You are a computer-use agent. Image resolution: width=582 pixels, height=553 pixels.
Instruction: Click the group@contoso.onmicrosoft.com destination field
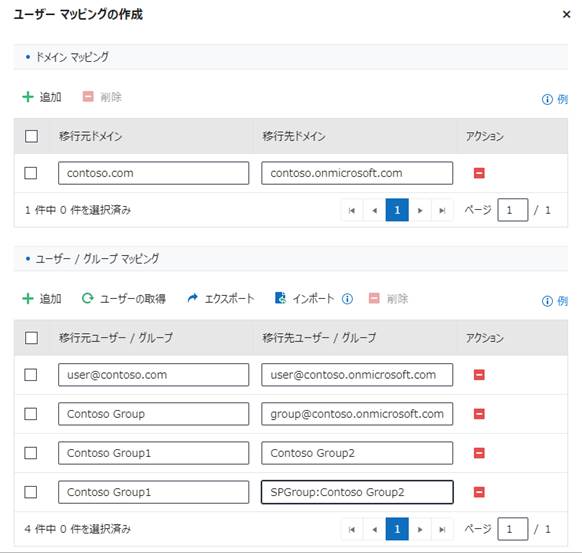pos(357,414)
